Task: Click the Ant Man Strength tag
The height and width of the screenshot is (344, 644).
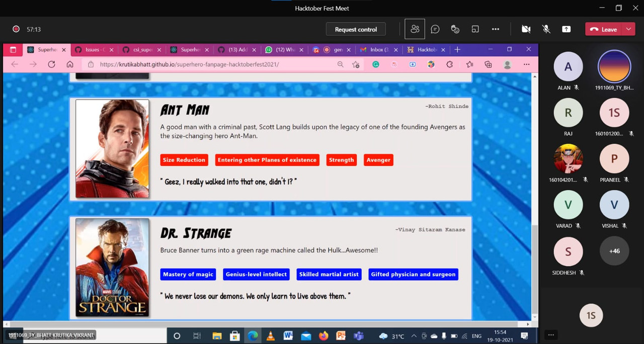Action: point(342,160)
